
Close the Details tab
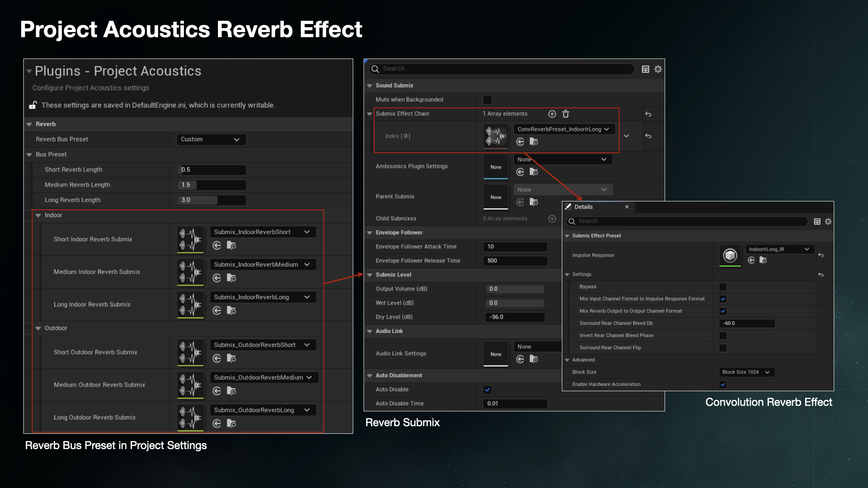tap(627, 207)
